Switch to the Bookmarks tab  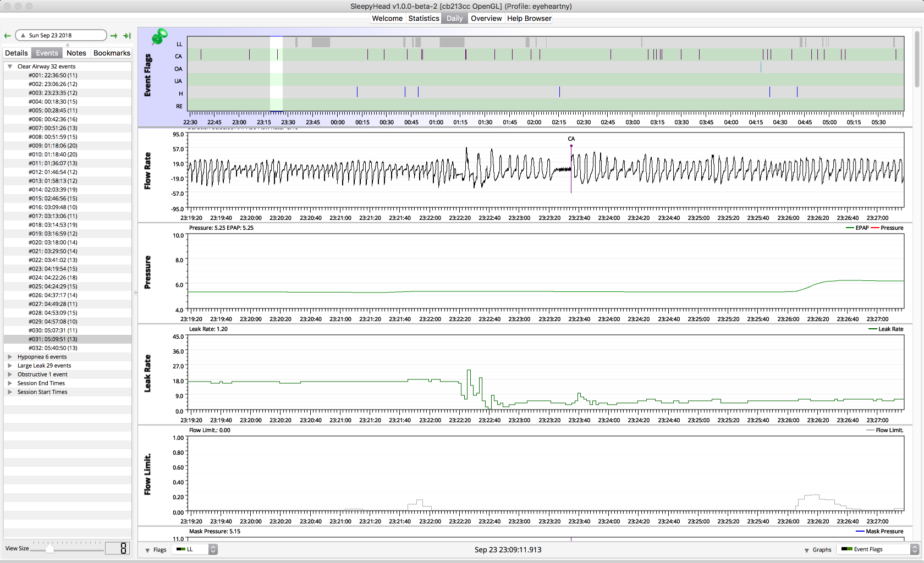click(112, 53)
